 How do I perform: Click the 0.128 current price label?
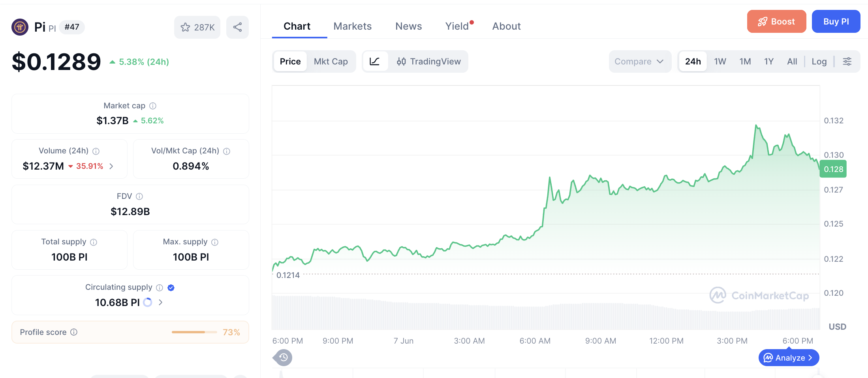pos(833,169)
